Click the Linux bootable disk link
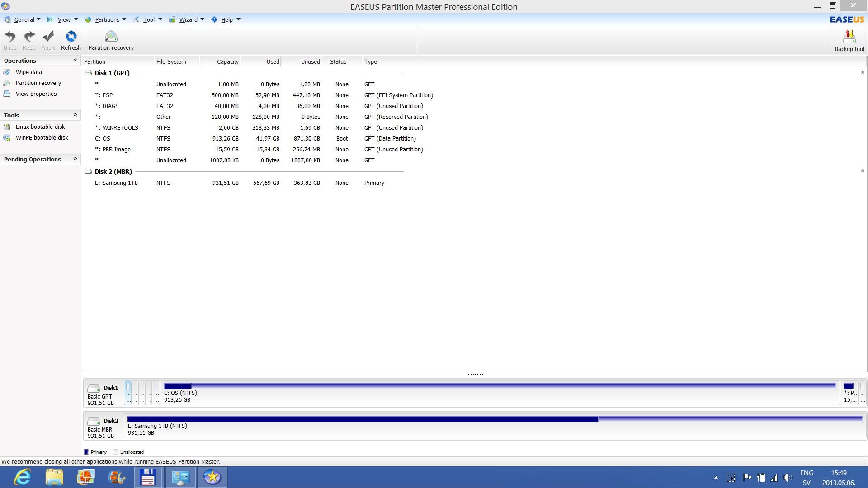Viewport: 868px width, 488px height. pyautogui.click(x=40, y=127)
